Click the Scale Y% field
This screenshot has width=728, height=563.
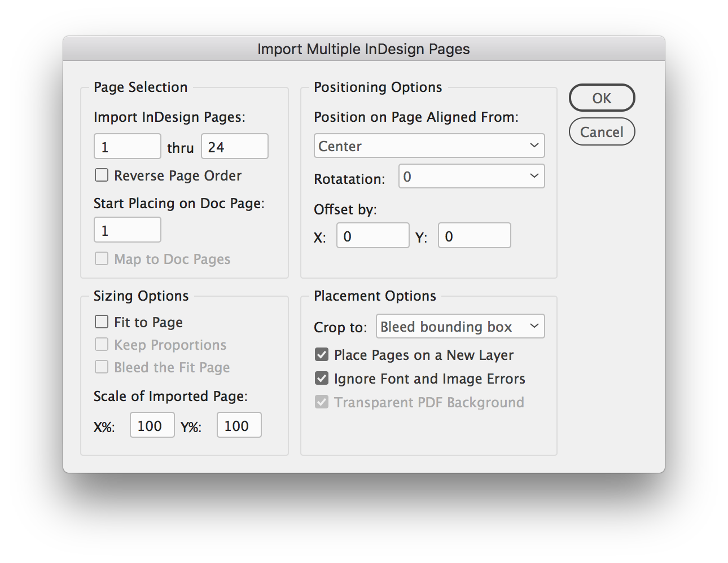point(239,425)
